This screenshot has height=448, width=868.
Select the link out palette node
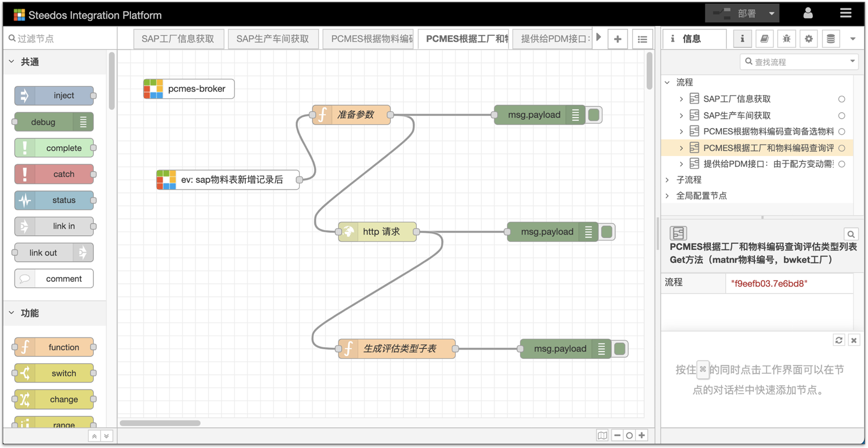point(54,252)
